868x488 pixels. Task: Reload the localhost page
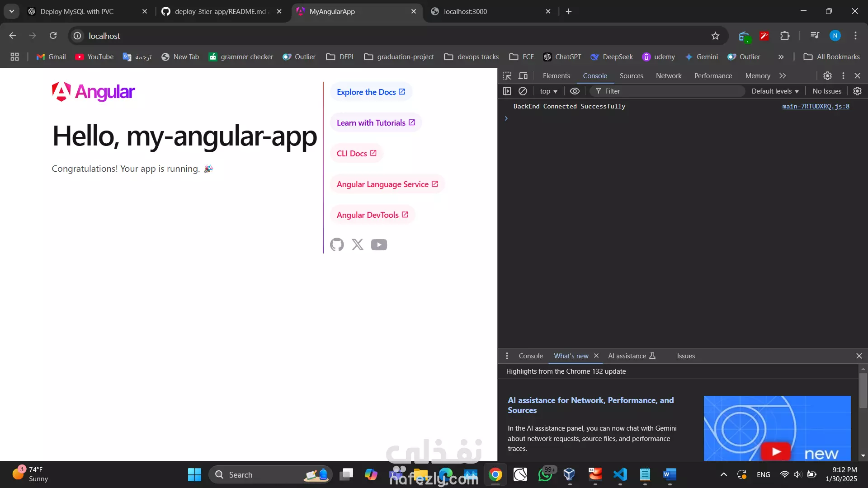click(x=53, y=36)
